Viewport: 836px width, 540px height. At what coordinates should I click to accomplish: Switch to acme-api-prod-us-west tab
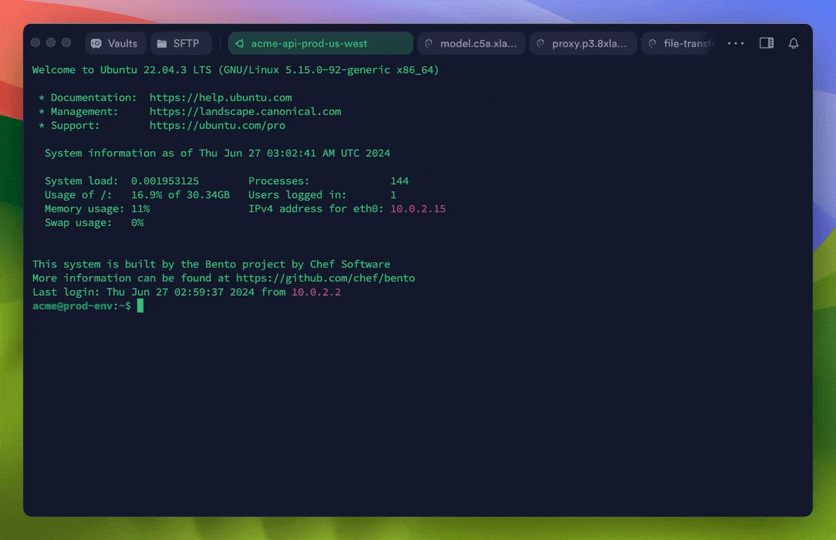click(x=320, y=44)
